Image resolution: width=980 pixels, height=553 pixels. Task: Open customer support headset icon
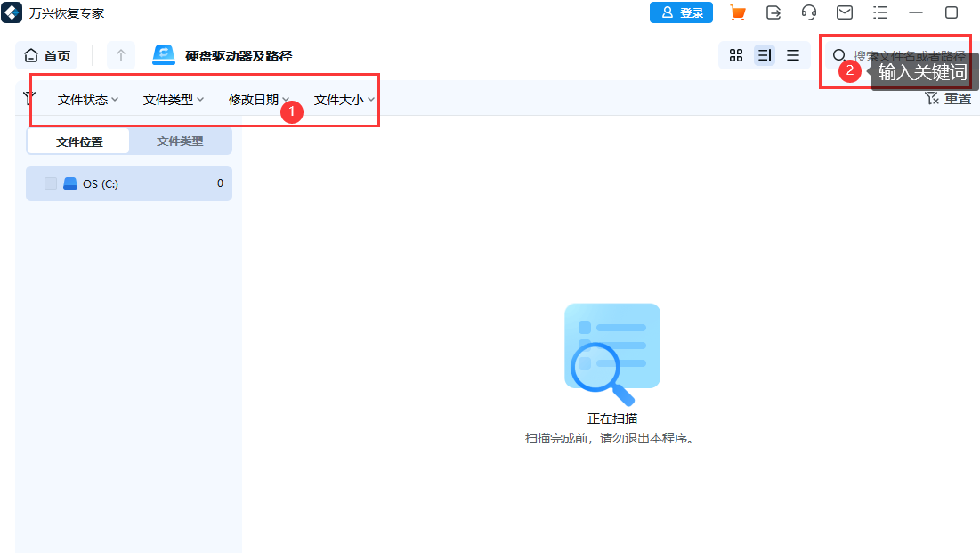808,12
